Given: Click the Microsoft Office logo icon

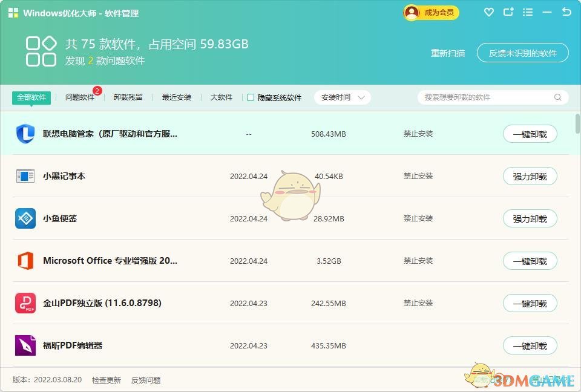Looking at the screenshot, I should tap(25, 261).
